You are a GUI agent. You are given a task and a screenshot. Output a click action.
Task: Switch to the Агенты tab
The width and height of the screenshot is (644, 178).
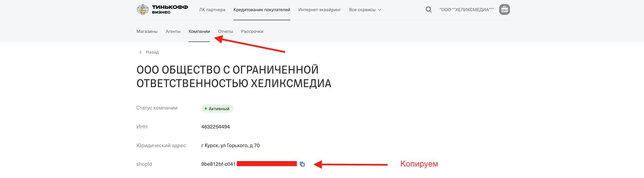173,32
